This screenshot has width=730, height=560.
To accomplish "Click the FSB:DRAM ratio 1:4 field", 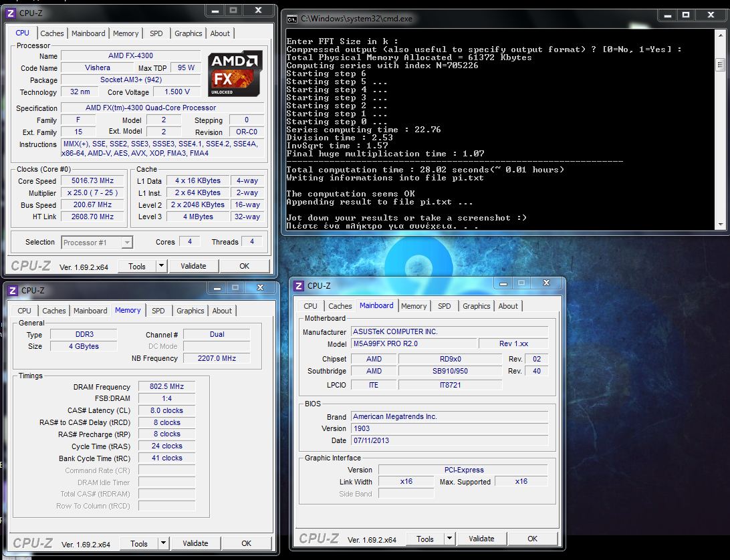I will 166,398.
